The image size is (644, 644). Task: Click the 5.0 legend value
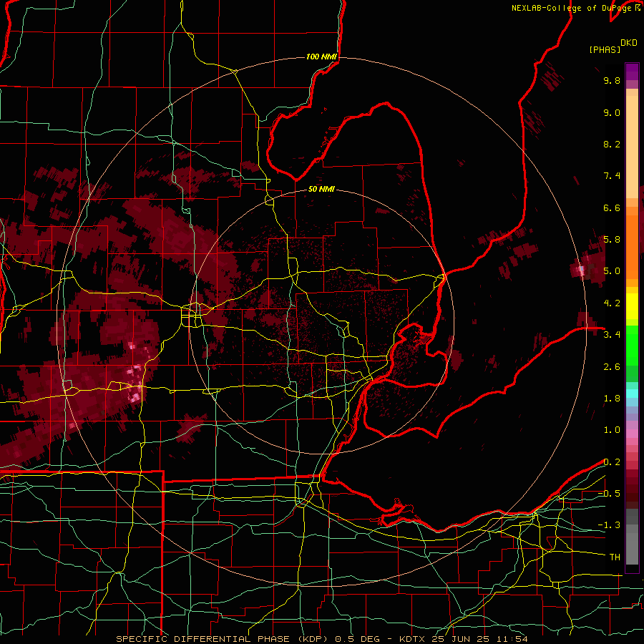pyautogui.click(x=612, y=271)
